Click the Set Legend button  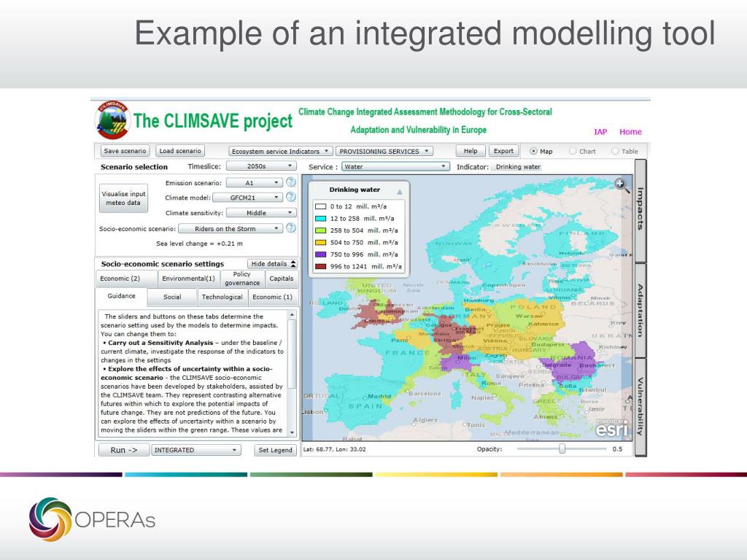click(x=275, y=450)
